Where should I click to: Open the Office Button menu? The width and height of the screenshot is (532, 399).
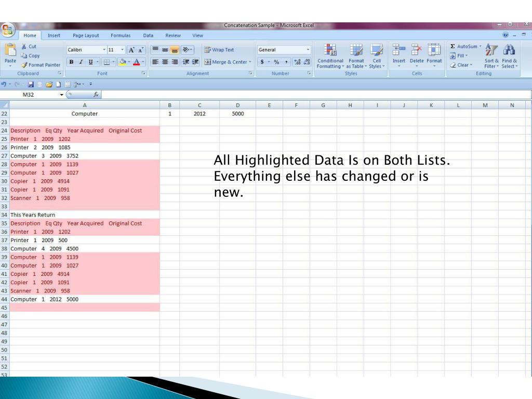7,30
